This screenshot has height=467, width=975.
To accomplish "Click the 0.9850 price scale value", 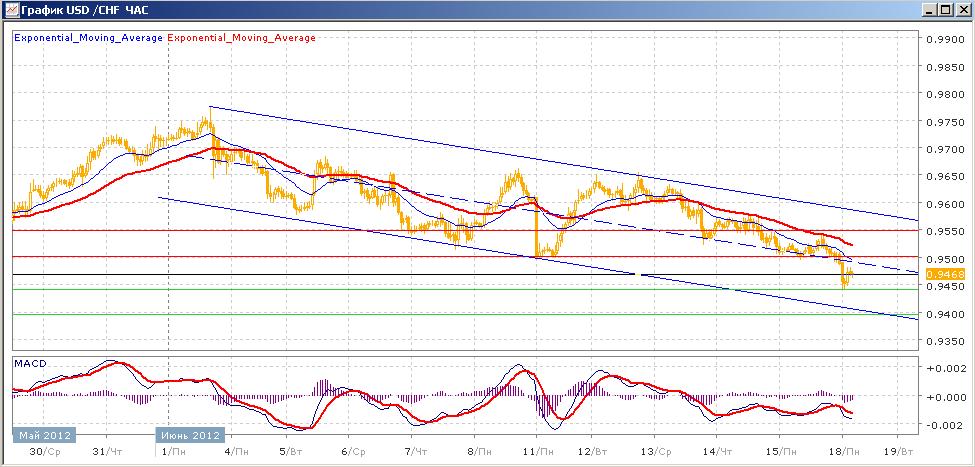I will 946,66.
